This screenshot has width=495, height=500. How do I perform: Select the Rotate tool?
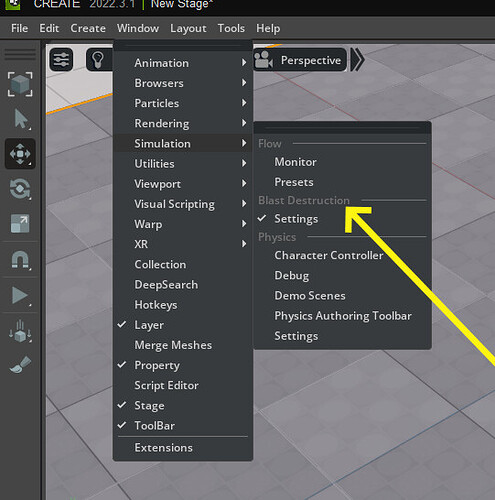click(x=20, y=189)
